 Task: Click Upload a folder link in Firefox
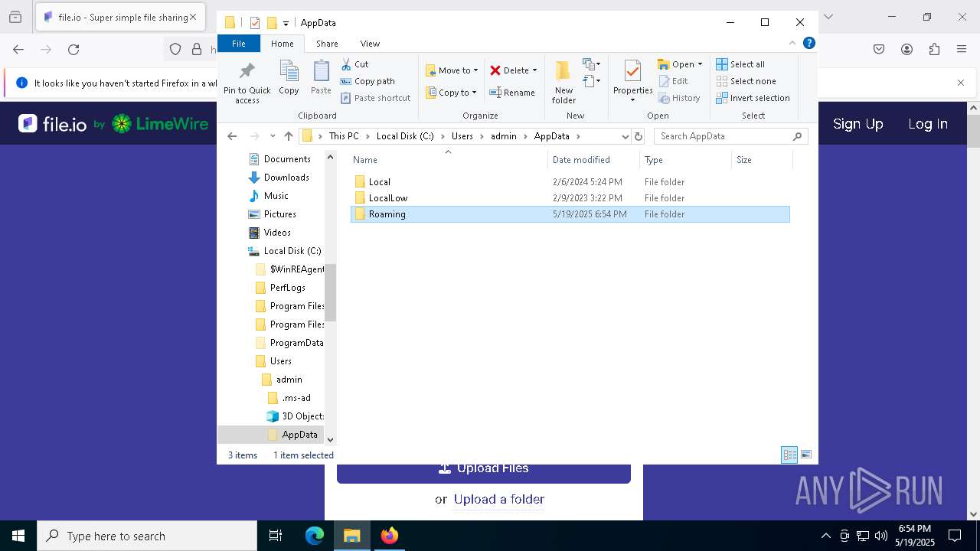click(499, 499)
